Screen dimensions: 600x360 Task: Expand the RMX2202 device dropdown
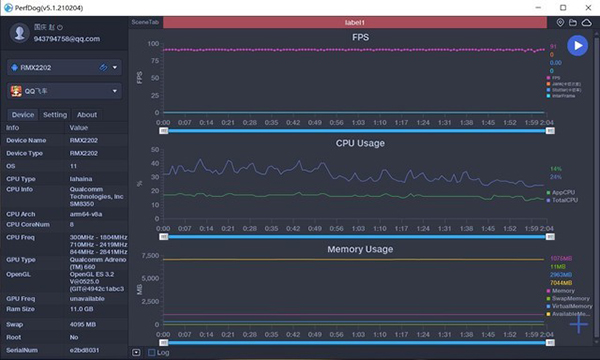coord(114,67)
